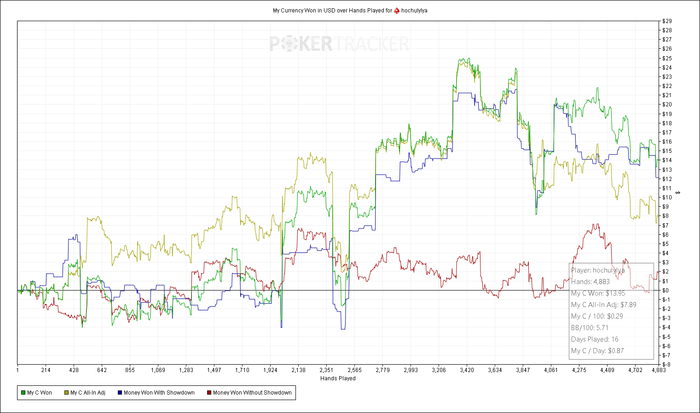This screenshot has height=413, width=700.
Task: Select the My C All-In Adj legend label
Action: (88, 393)
